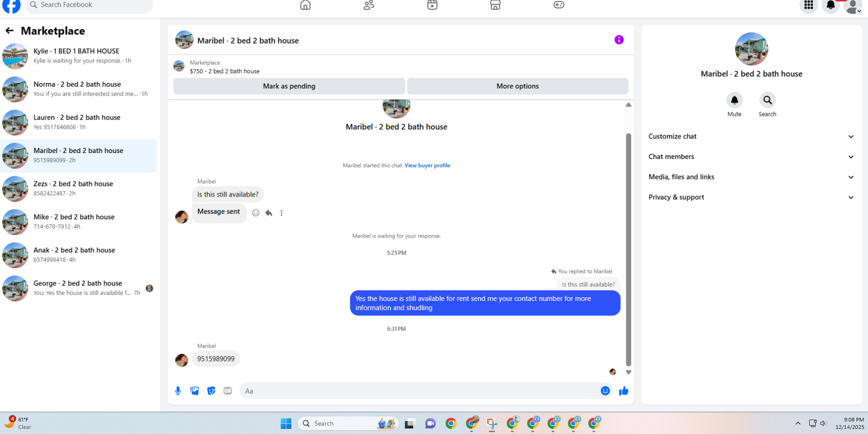
Task: Click the Mark as pending button
Action: pyautogui.click(x=289, y=86)
